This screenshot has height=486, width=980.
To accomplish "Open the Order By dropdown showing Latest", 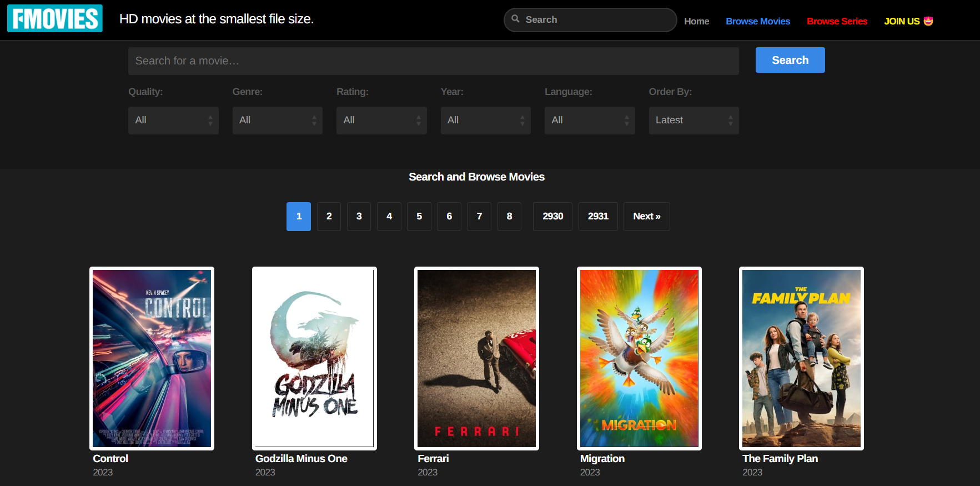I will point(693,121).
